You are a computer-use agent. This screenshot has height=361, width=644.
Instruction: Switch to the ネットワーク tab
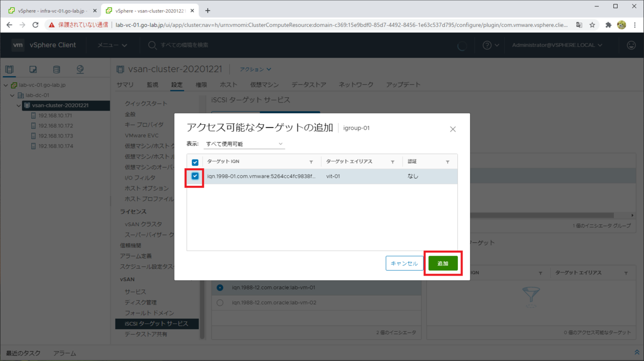[x=356, y=85]
